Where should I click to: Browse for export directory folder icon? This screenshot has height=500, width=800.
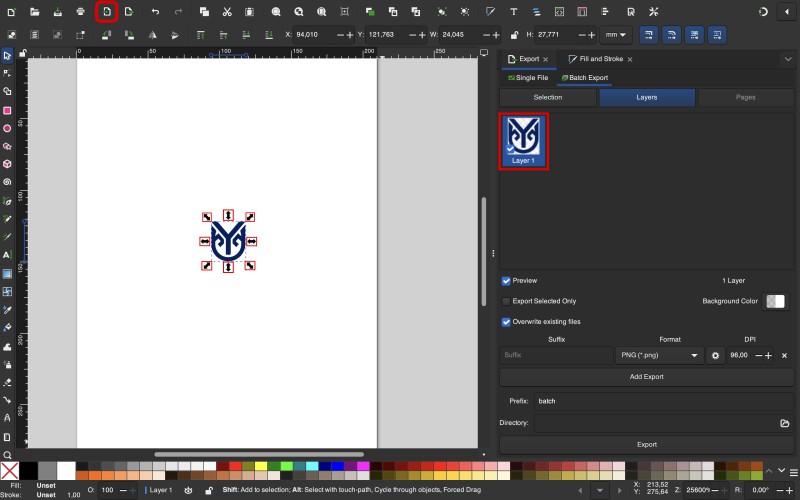click(785, 423)
